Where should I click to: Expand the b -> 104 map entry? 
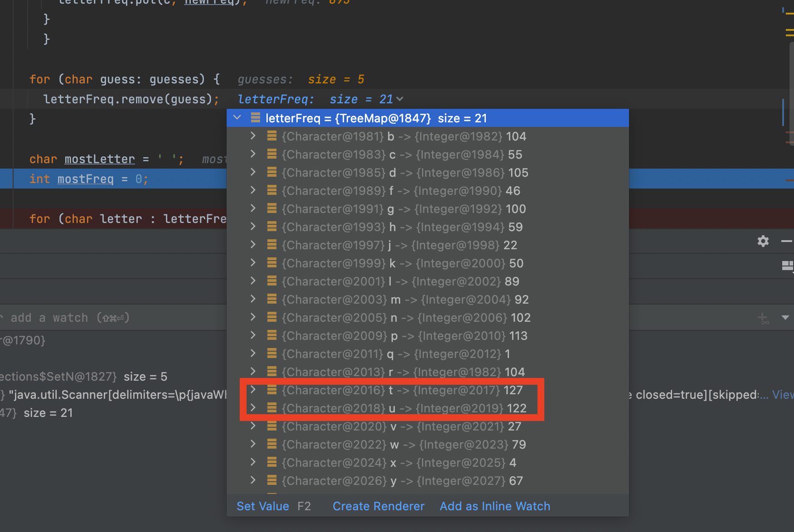253,136
